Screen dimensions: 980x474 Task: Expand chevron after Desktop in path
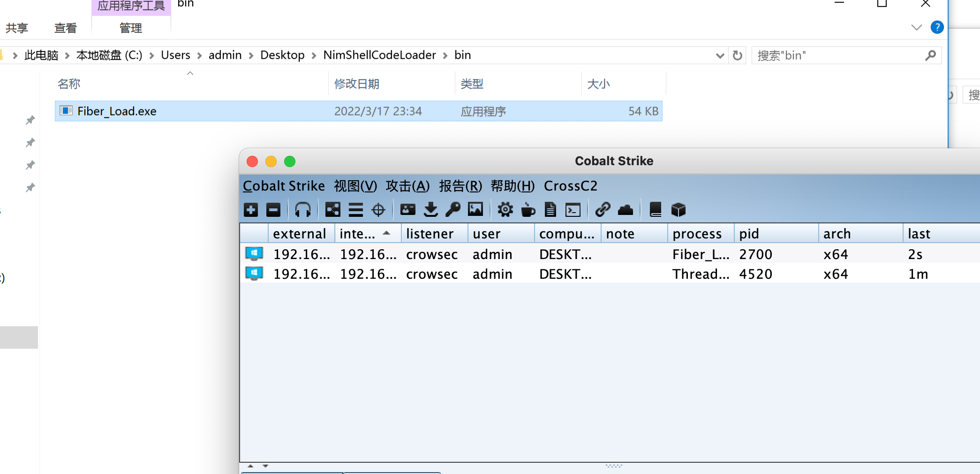pos(314,55)
